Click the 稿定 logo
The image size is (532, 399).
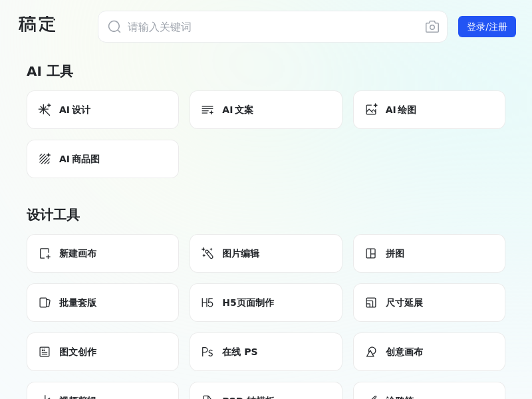point(37,25)
